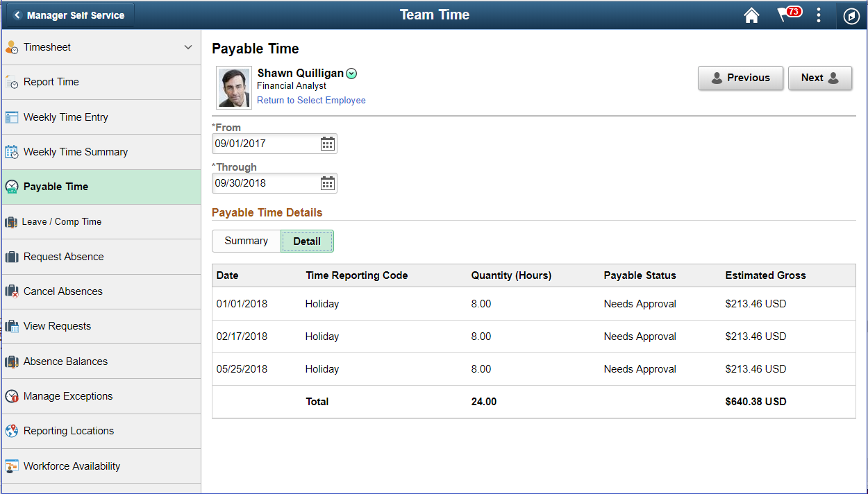Viewport: 868px width, 494px height.
Task: Click the Team Time banner title
Action: (435, 15)
